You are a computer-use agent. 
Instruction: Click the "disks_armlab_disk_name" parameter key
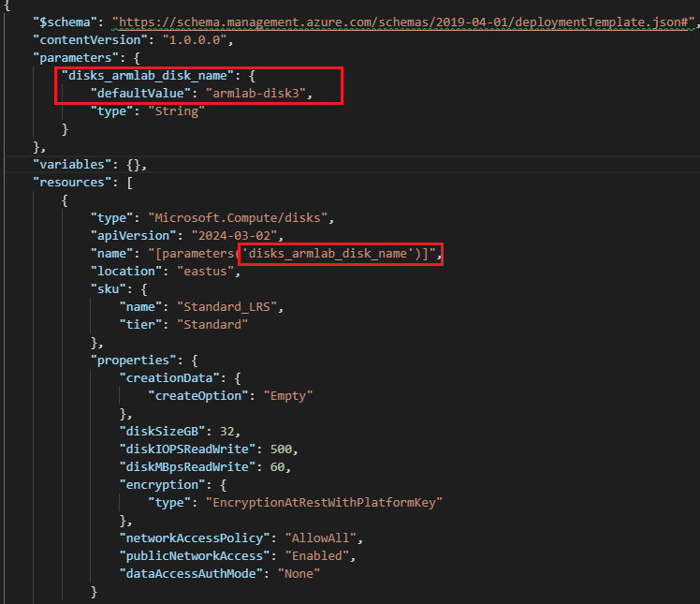click(x=148, y=76)
